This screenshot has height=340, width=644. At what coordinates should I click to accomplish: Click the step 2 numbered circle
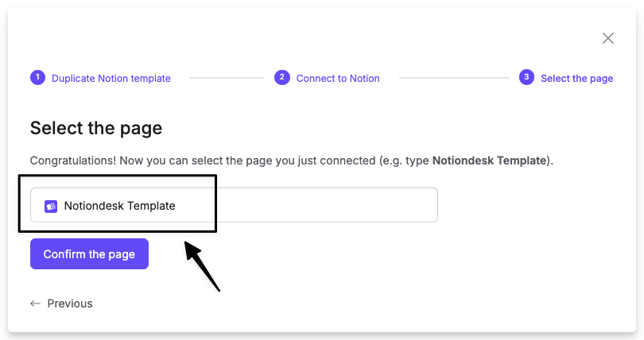(282, 77)
